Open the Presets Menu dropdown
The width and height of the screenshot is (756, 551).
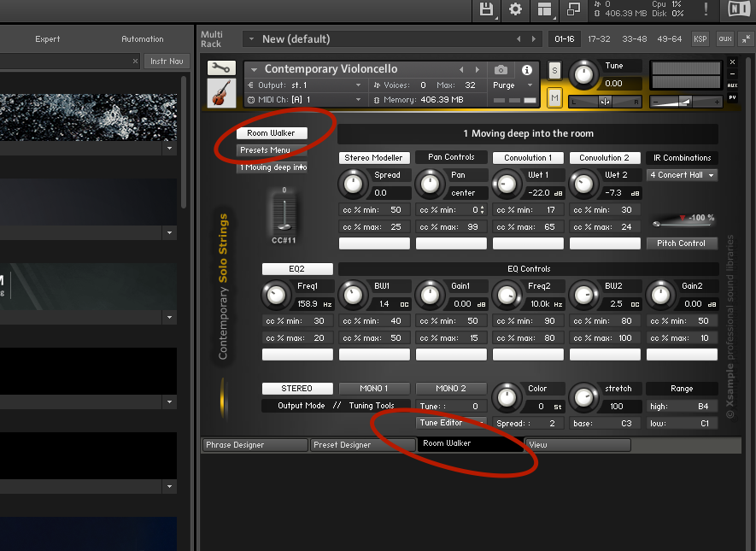[x=272, y=150]
